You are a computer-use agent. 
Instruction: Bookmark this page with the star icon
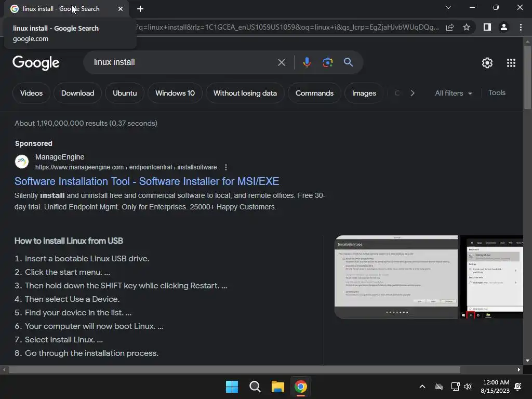pyautogui.click(x=467, y=27)
